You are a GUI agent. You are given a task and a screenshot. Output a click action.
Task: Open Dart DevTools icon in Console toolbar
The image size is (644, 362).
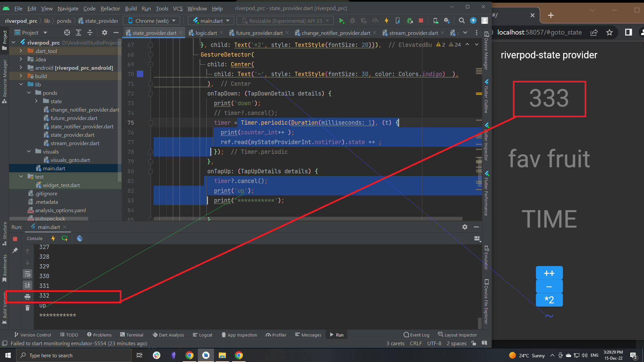(x=79, y=238)
